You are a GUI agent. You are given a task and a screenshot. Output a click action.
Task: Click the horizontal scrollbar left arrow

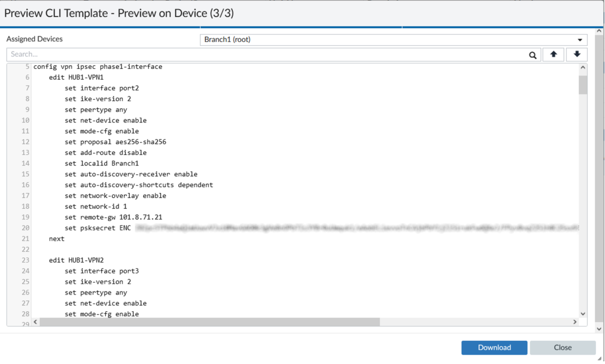(x=35, y=321)
